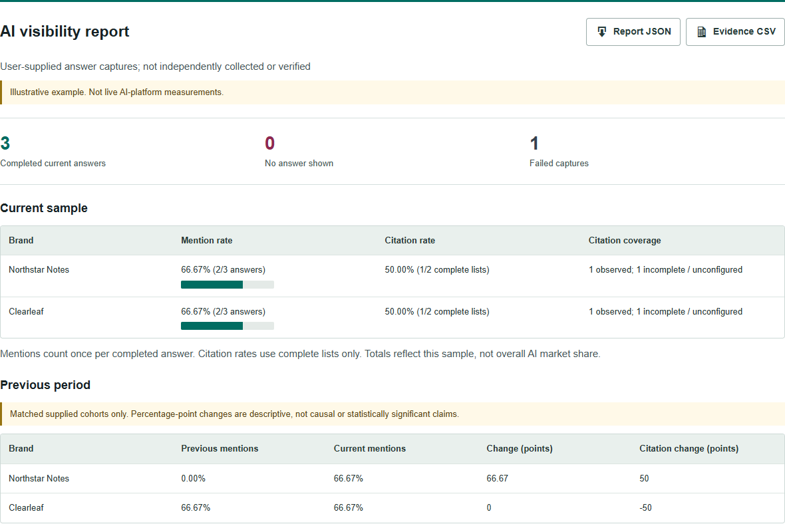The width and height of the screenshot is (785, 532).
Task: Click Clearleaf citation coverage cell
Action: pos(665,312)
